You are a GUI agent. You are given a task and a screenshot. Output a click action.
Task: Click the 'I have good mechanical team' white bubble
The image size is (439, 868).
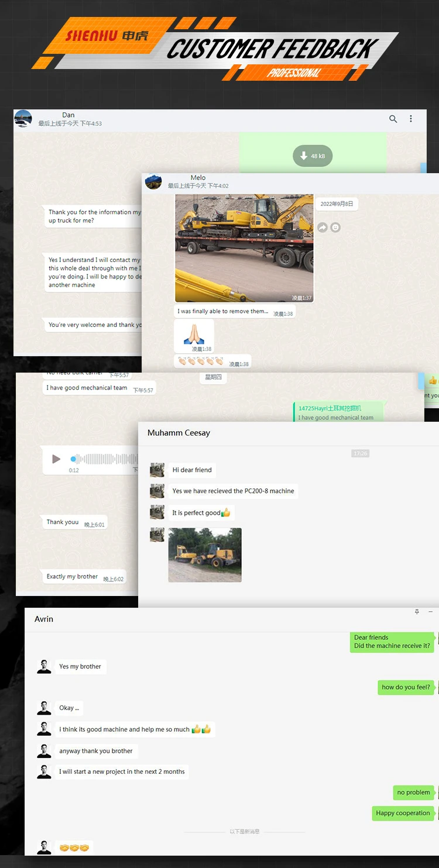click(100, 388)
